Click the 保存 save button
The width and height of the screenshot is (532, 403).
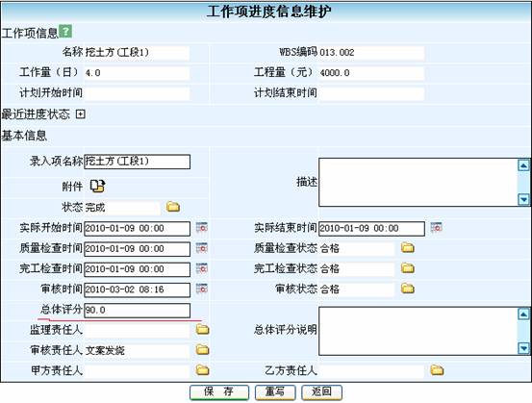tap(219, 392)
